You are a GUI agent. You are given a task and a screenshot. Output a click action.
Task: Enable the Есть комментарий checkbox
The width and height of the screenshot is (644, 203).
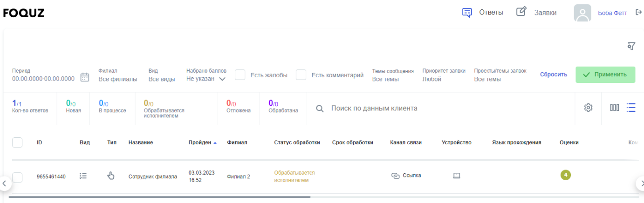coord(301,75)
